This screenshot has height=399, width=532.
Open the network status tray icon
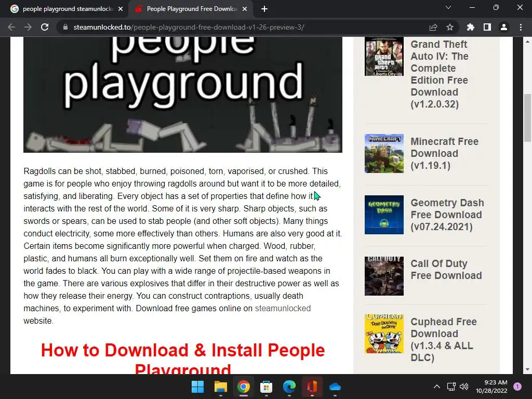coord(451,387)
